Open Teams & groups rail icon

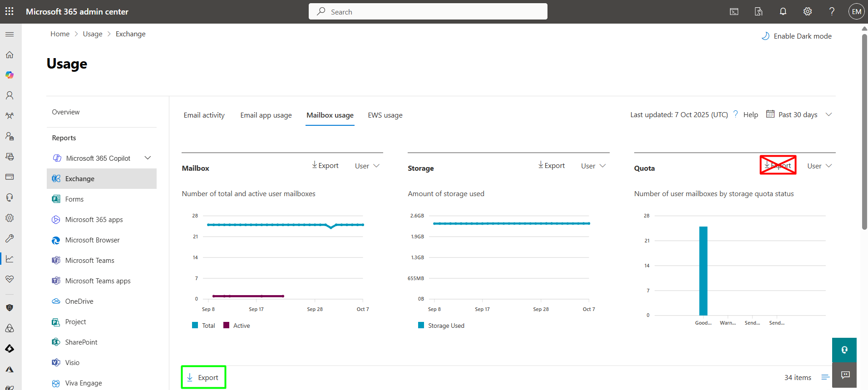(10, 116)
